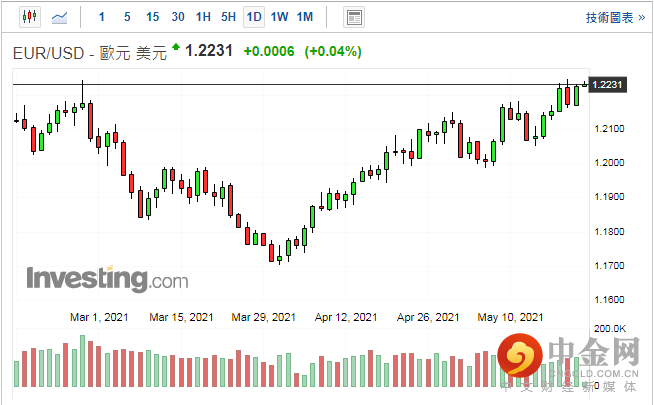Viewport: 654px width, 405px height.
Task: Click the 1.2000 price axis label
Action: [609, 163]
